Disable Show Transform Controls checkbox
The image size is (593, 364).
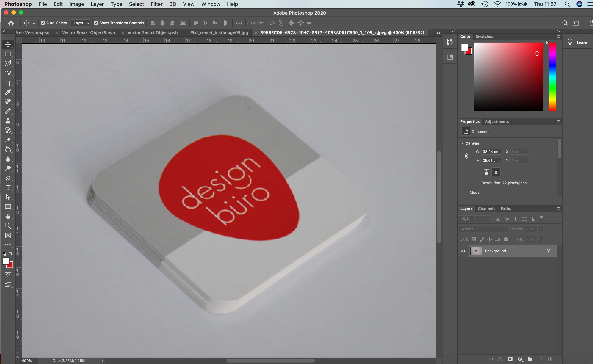[96, 23]
